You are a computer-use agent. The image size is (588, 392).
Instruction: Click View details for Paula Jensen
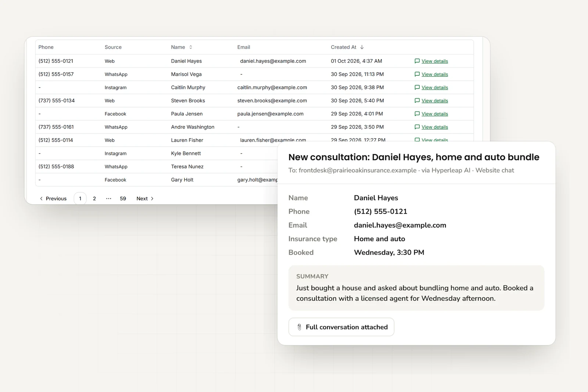coord(435,114)
